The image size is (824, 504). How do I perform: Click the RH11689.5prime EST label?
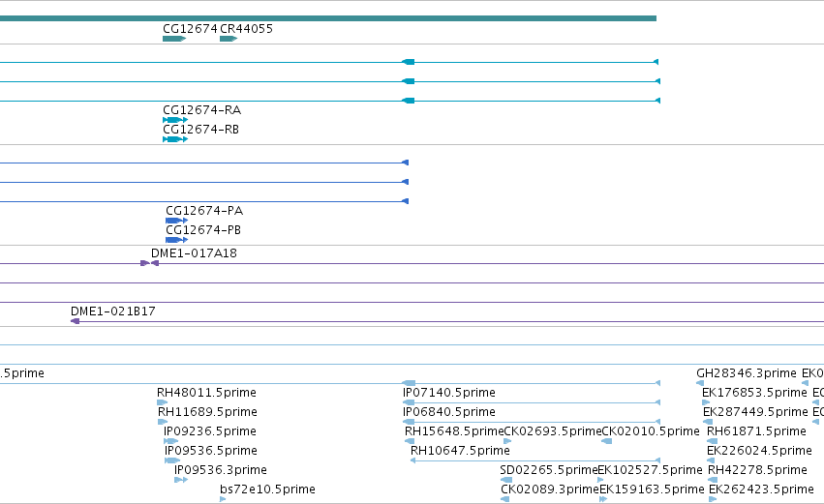207,412
